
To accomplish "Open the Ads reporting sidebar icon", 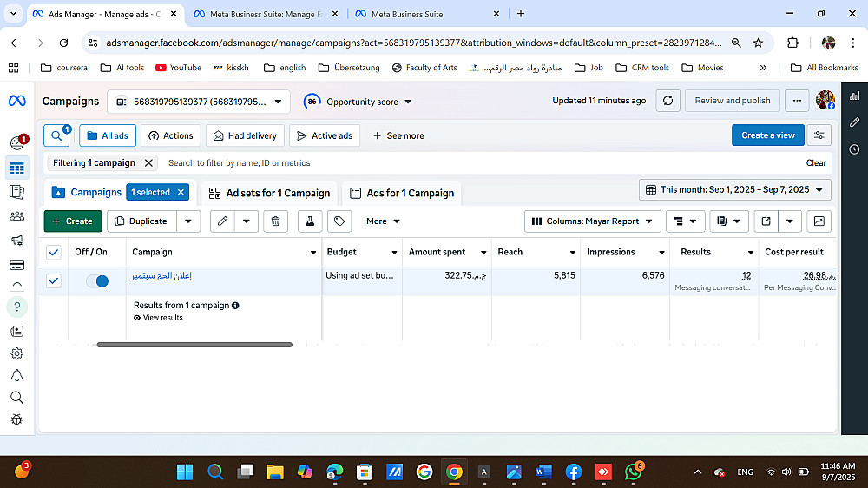I will coord(17,192).
